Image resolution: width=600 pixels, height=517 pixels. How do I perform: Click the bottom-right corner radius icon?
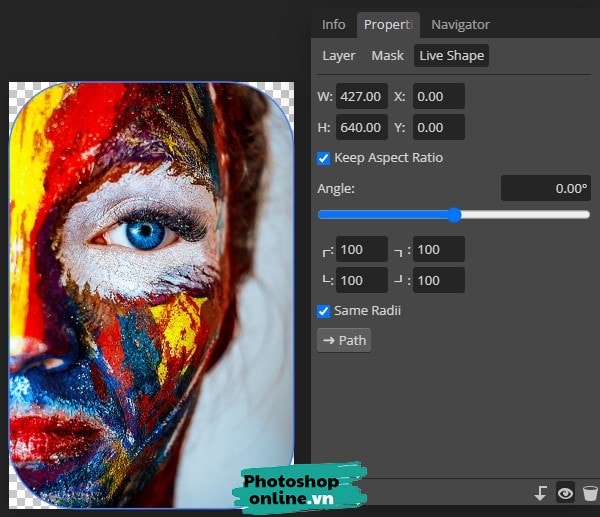click(x=399, y=281)
